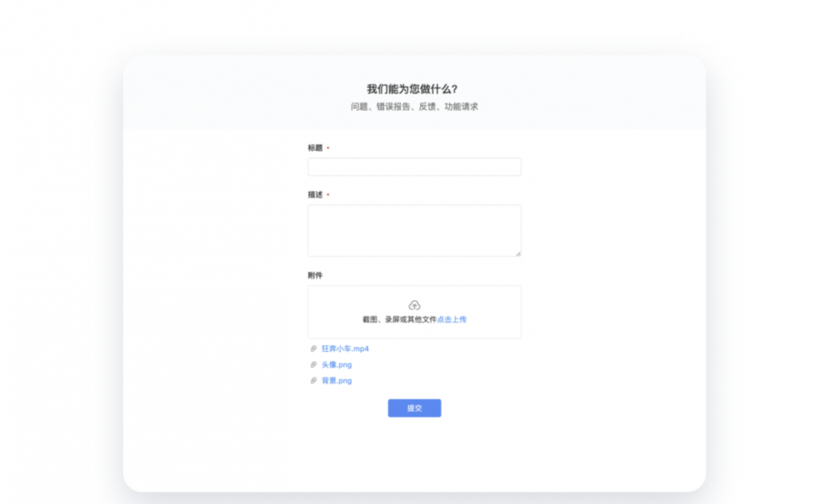The height and width of the screenshot is (504, 827).
Task: Open the 狂奔小车.mp4 attachment link
Action: [345, 349]
